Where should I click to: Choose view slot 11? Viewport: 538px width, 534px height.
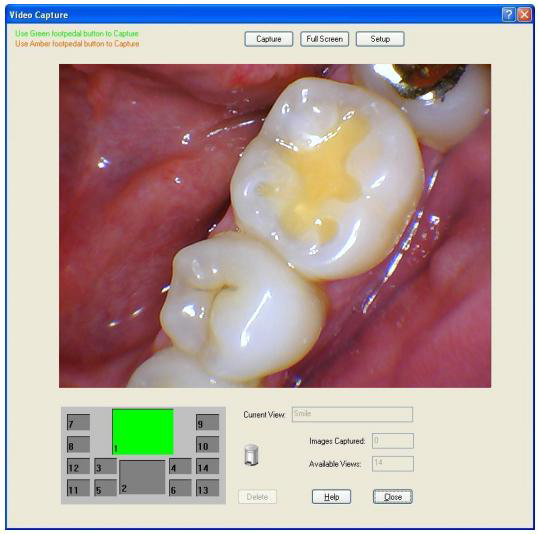coord(78,488)
